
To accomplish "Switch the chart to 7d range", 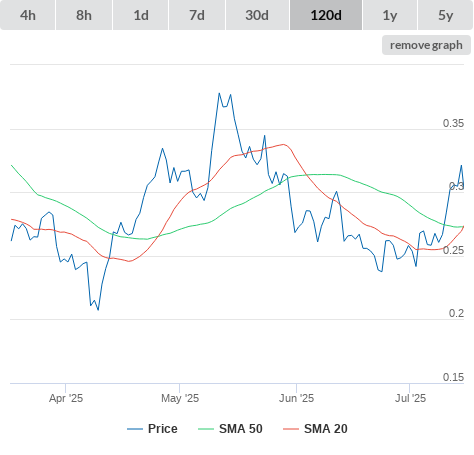I will pyautogui.click(x=197, y=15).
